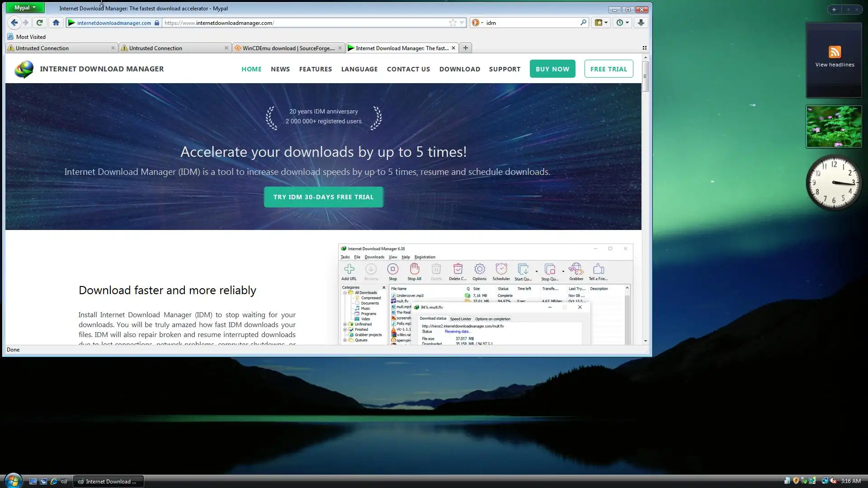Click the FREE TRIAL outlined button
Viewport: 868px width, 488px height.
click(608, 69)
